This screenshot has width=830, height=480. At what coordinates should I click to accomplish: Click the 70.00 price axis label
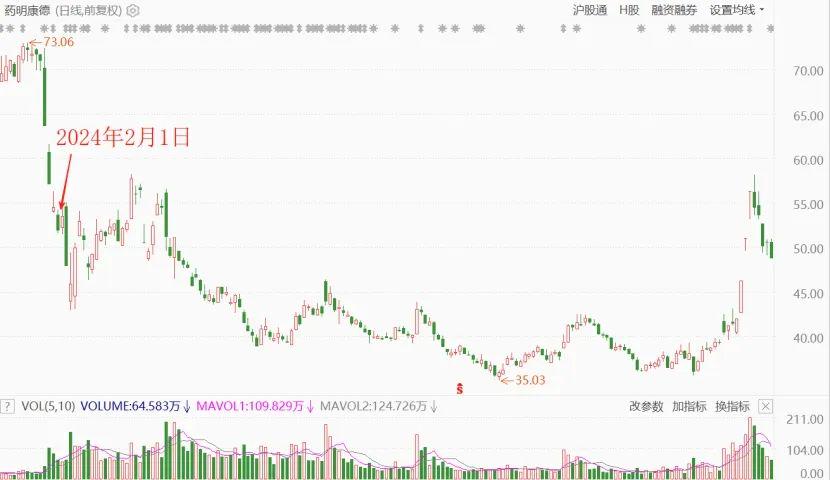click(808, 71)
